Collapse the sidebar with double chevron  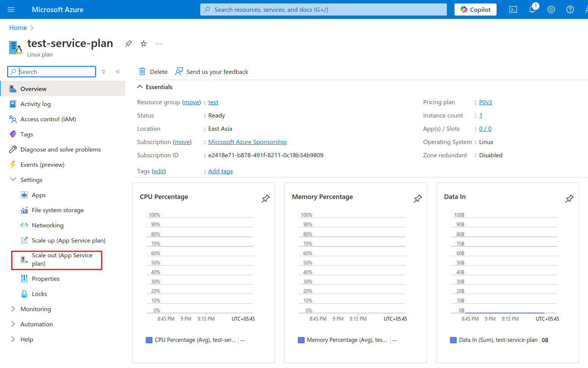coord(118,72)
